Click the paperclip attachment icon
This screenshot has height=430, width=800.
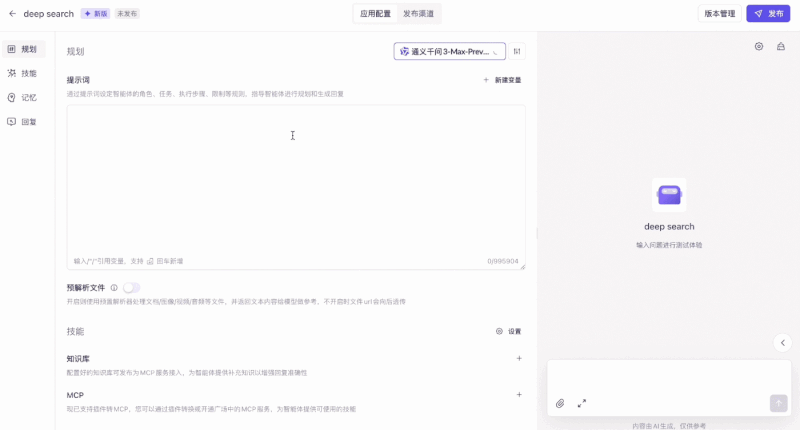point(560,403)
